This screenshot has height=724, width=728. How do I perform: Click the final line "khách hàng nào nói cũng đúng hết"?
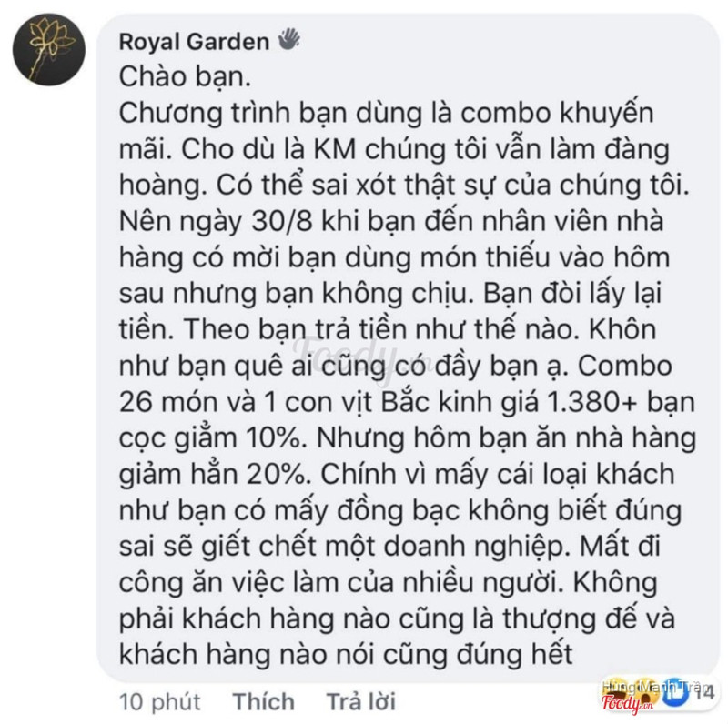click(x=347, y=654)
